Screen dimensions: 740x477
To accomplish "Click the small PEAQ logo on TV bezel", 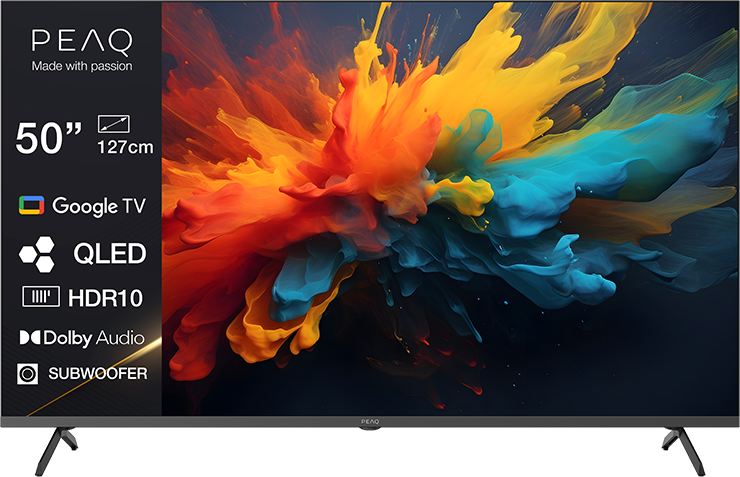I will click(370, 421).
